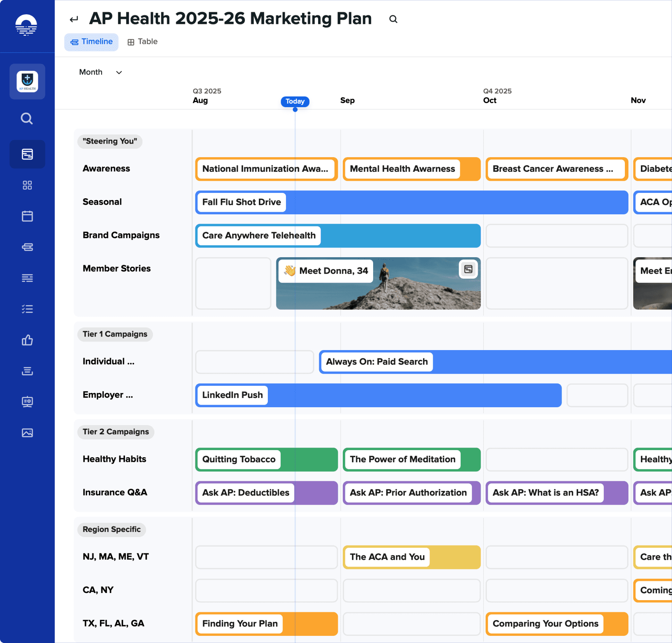This screenshot has width=672, height=643.
Task: Select the Timeline view tab
Action: tap(91, 42)
